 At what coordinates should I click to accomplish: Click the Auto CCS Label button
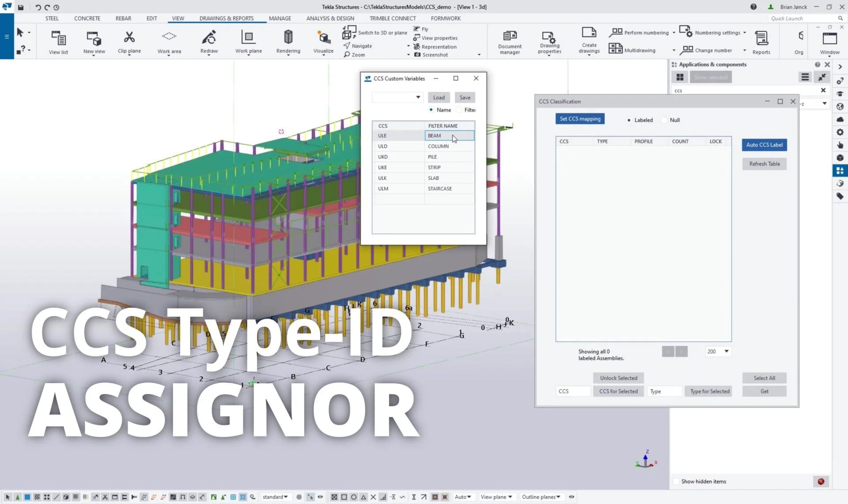coord(764,145)
